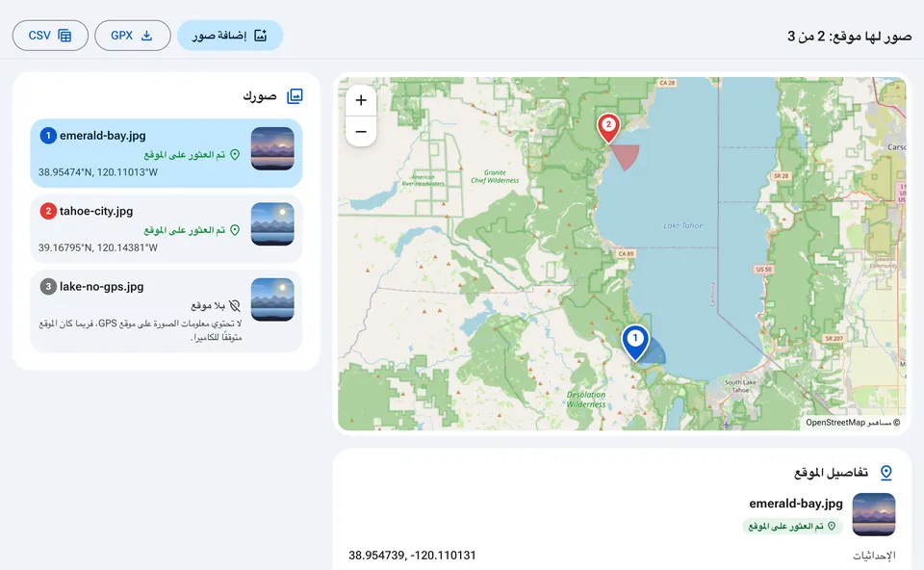Click the Desolation Wilderness map label
This screenshot has width=924, height=570.
click(x=586, y=399)
